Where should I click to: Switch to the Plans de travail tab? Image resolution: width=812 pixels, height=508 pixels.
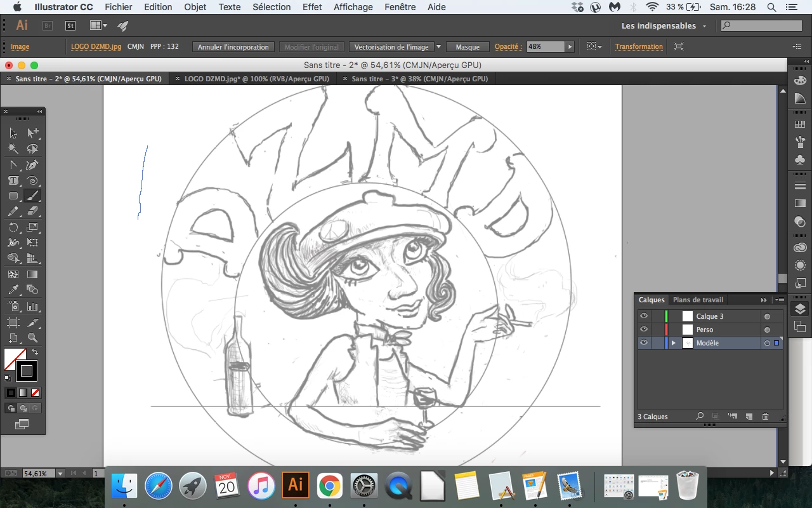coord(698,300)
